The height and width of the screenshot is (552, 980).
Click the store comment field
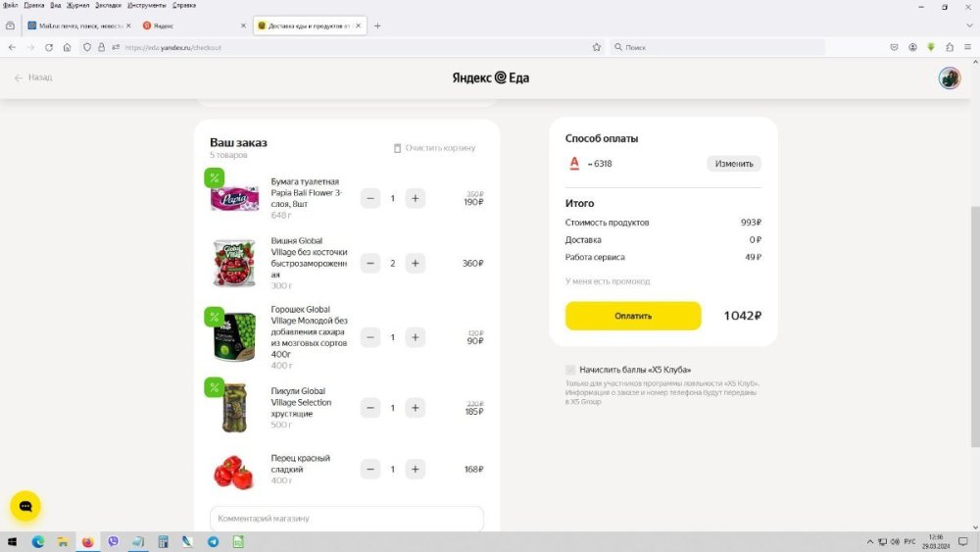tap(347, 518)
